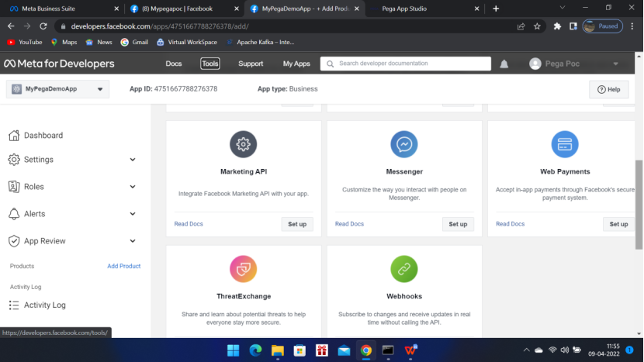
Task: Open File Explorer from taskbar
Action: click(x=278, y=350)
